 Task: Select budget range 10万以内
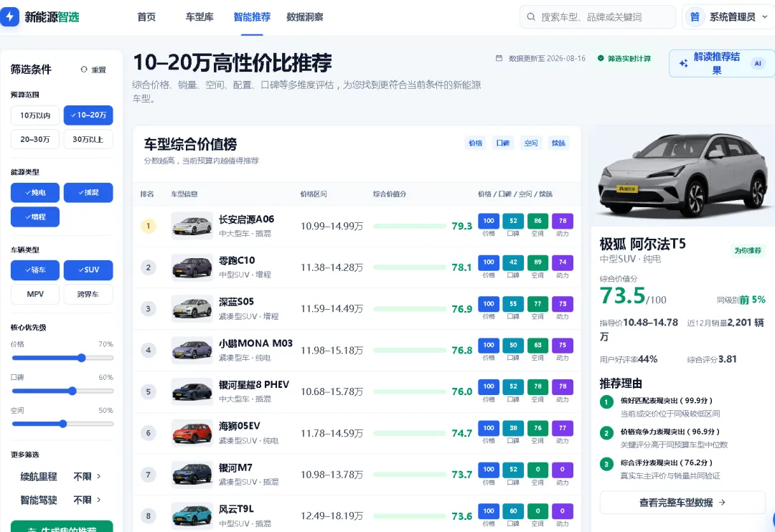(x=35, y=115)
